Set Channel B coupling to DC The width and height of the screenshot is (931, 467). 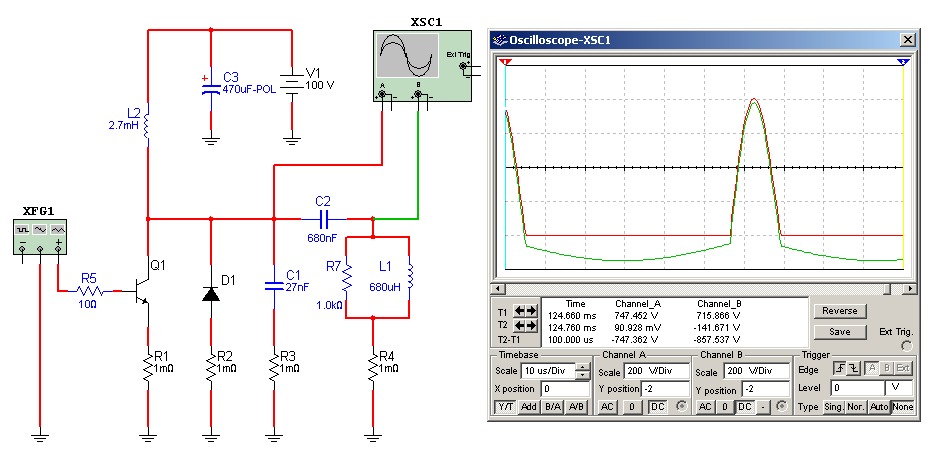tap(744, 407)
